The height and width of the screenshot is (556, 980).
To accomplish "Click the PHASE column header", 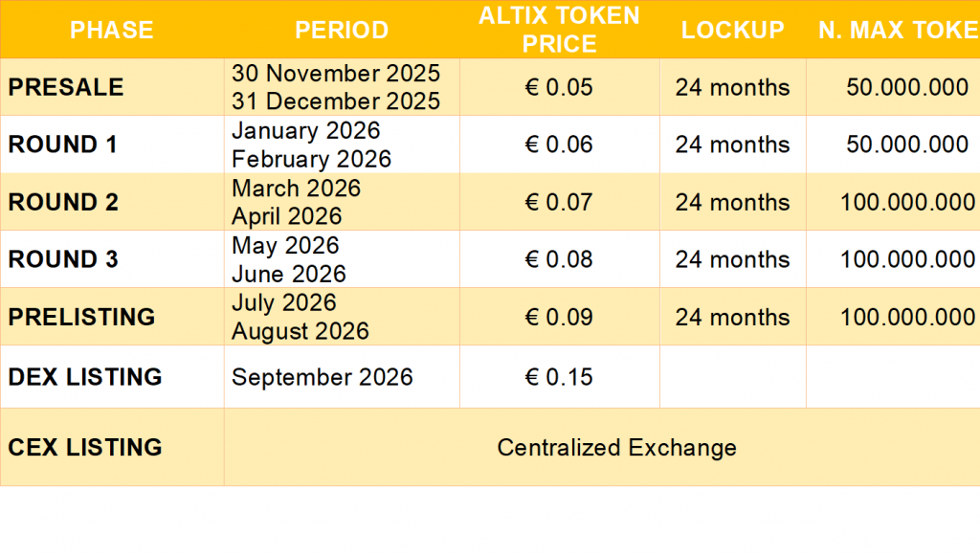I will click(112, 30).
